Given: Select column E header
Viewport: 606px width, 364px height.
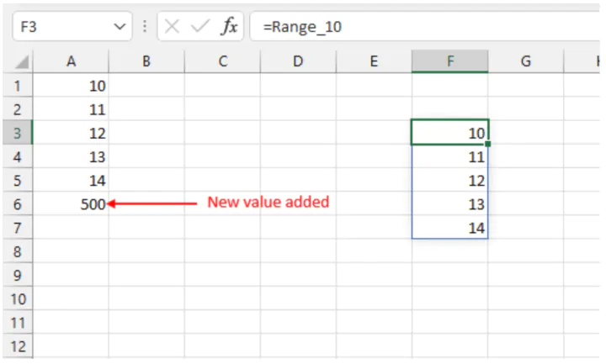Looking at the screenshot, I should (374, 61).
